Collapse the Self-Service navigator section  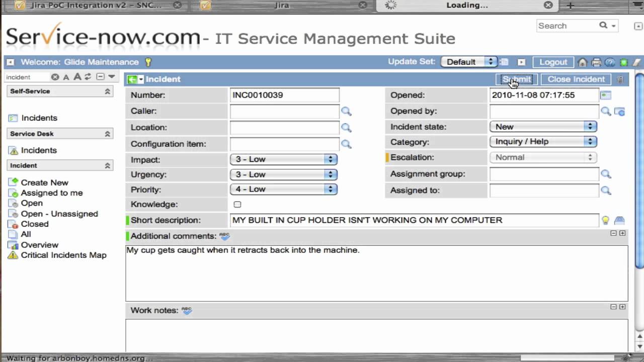[107, 92]
